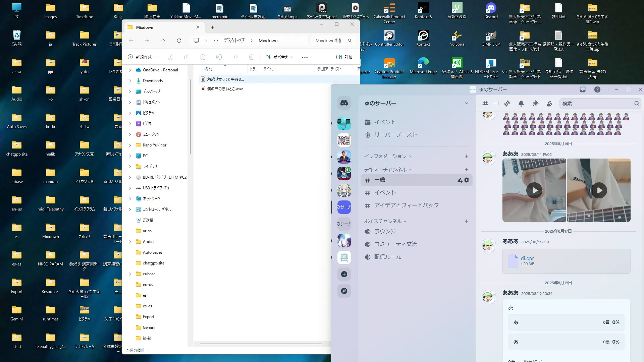Image resolution: width=644 pixels, height=362 pixels.
Task: Select second あ poll option
Action: tap(566, 342)
